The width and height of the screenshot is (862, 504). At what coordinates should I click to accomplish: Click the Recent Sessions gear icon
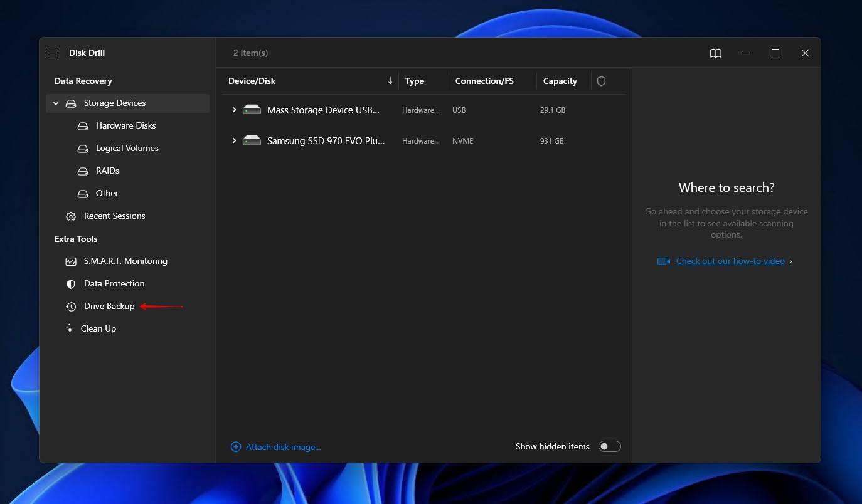(71, 216)
